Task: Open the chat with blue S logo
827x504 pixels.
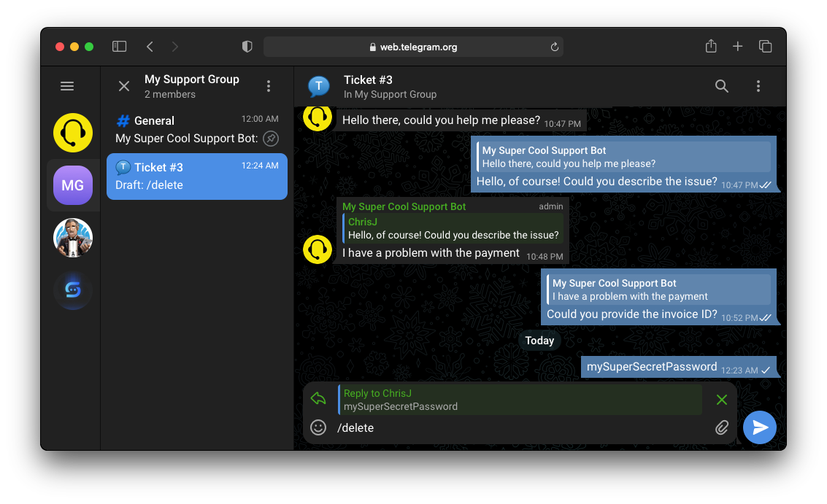Action: (73, 290)
